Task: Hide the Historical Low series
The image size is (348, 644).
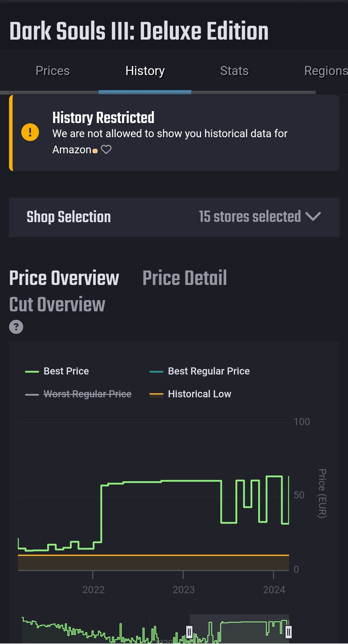Action: 190,394
